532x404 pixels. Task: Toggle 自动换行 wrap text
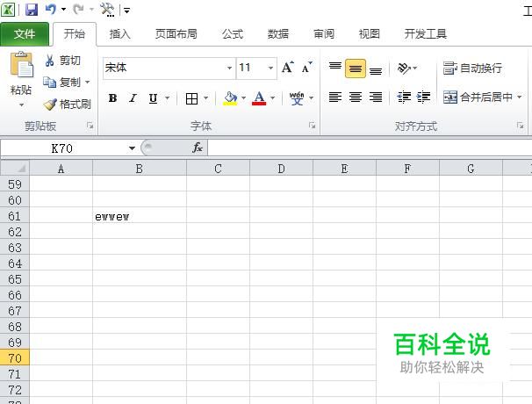[x=472, y=69]
